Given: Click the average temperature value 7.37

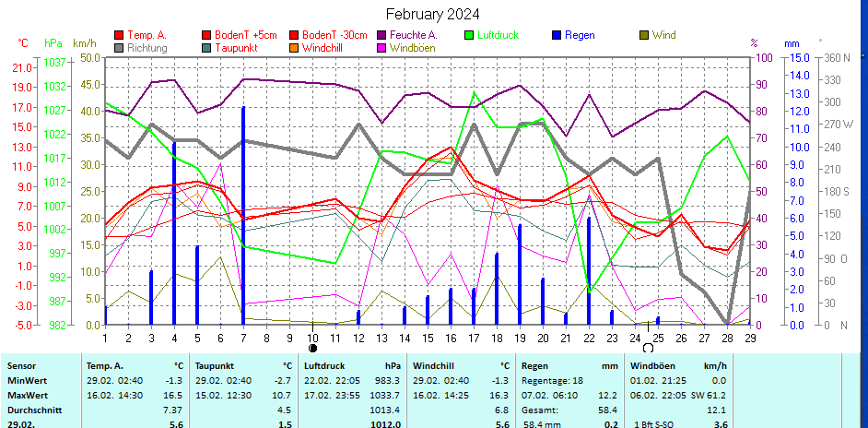Looking at the screenshot, I should coord(173,410).
